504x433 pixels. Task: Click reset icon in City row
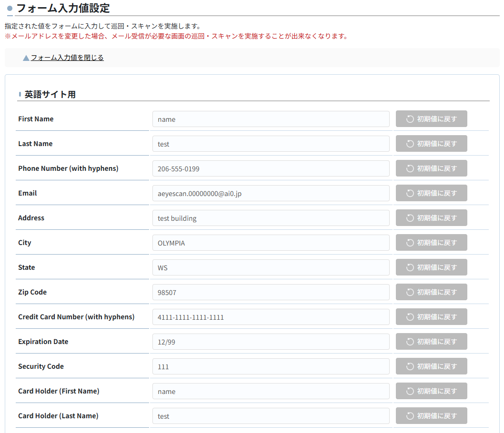[x=410, y=243]
